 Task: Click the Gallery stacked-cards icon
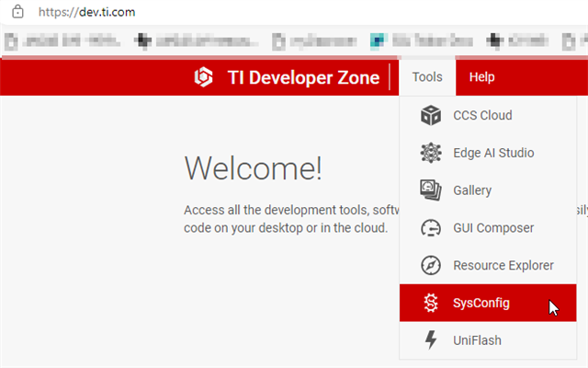[x=431, y=190]
